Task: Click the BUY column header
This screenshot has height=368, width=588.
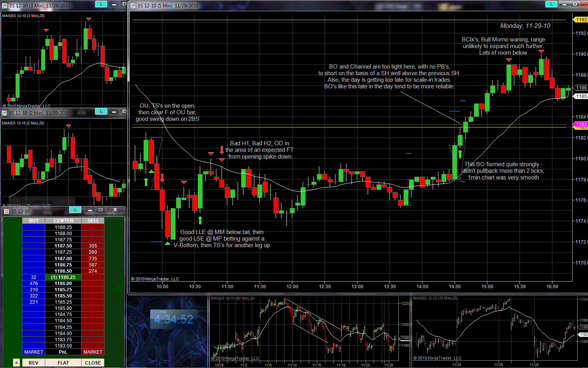Action: pyautogui.click(x=34, y=221)
